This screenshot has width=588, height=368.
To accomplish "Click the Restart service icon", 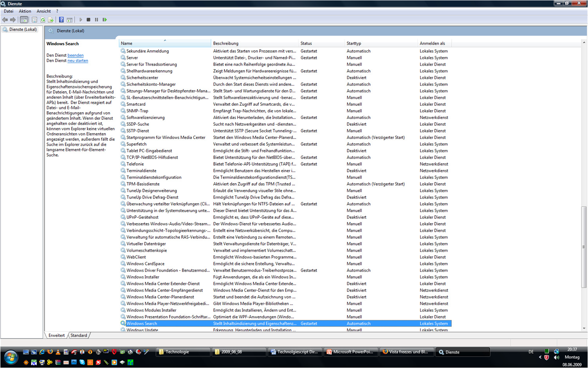I will (105, 20).
